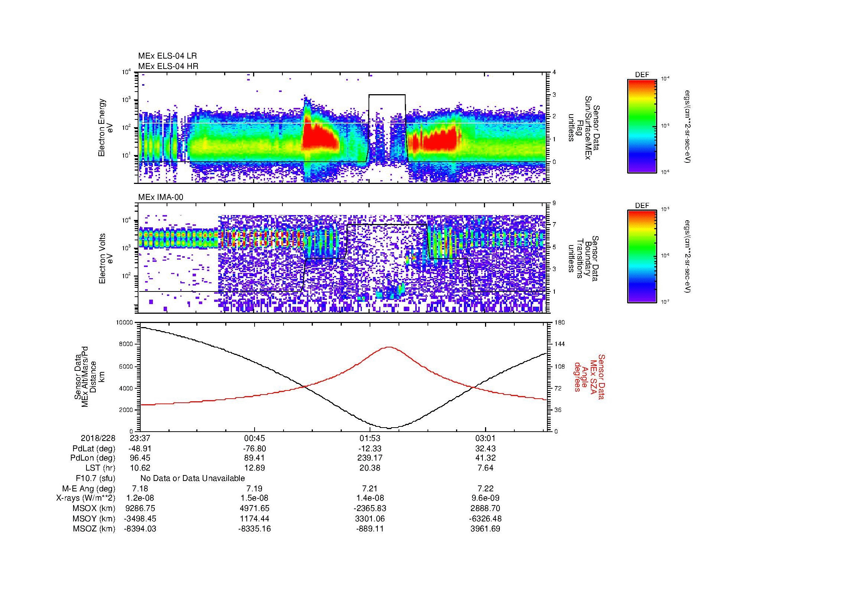Click the DEF label above the IMA colorbar
The width and height of the screenshot is (868, 613).
642,205
